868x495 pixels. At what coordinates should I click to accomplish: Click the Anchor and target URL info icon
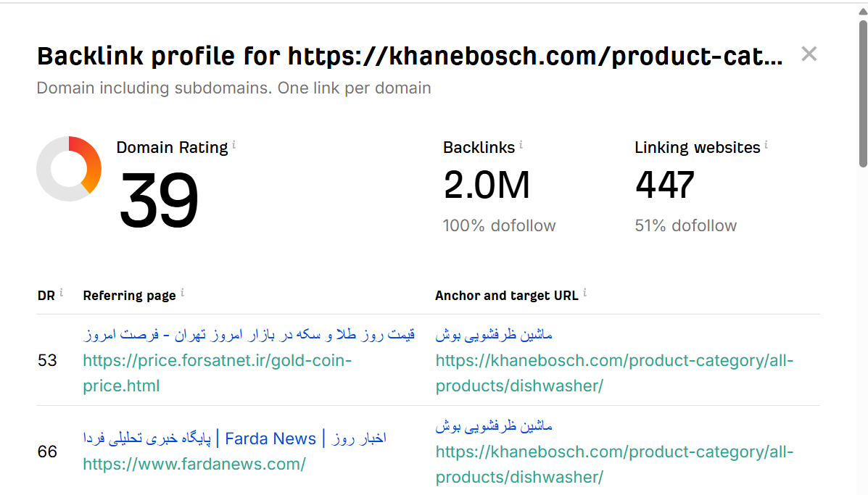click(x=585, y=293)
